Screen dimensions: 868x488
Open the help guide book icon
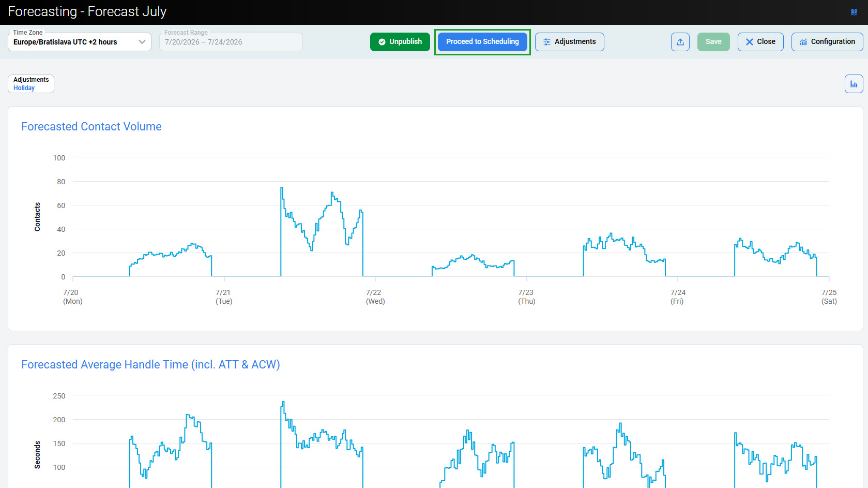click(854, 12)
